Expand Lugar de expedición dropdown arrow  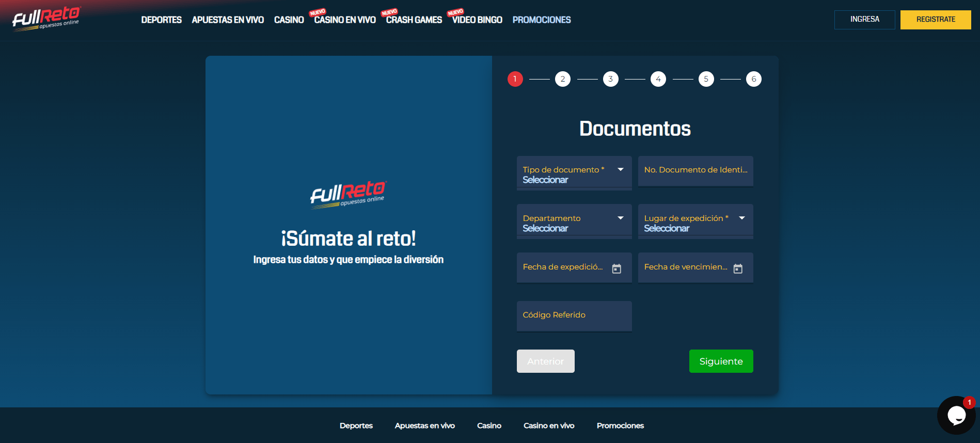(742, 218)
